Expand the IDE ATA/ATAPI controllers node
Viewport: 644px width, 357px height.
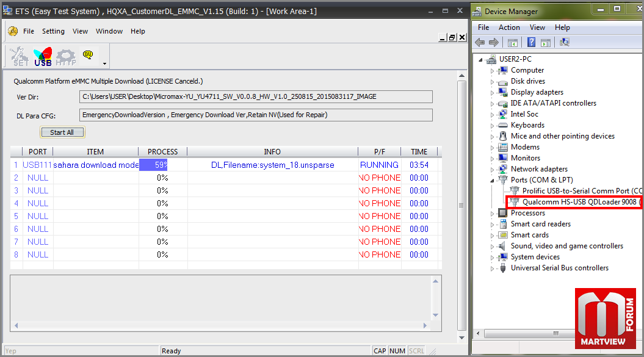pyautogui.click(x=492, y=104)
